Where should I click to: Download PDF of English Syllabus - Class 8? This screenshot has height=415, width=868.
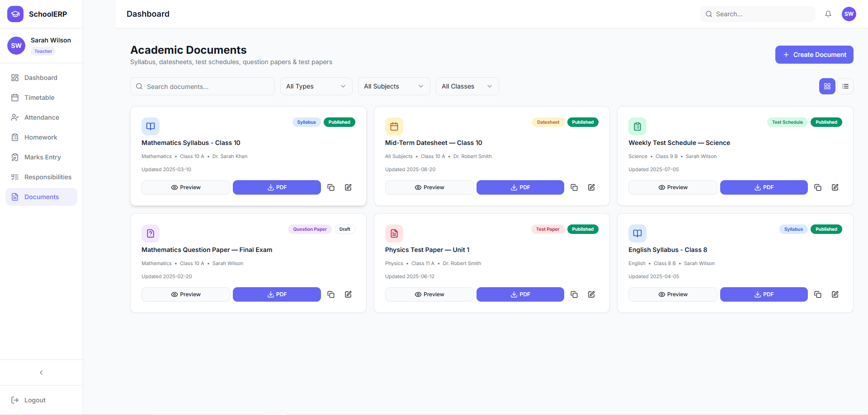click(764, 294)
